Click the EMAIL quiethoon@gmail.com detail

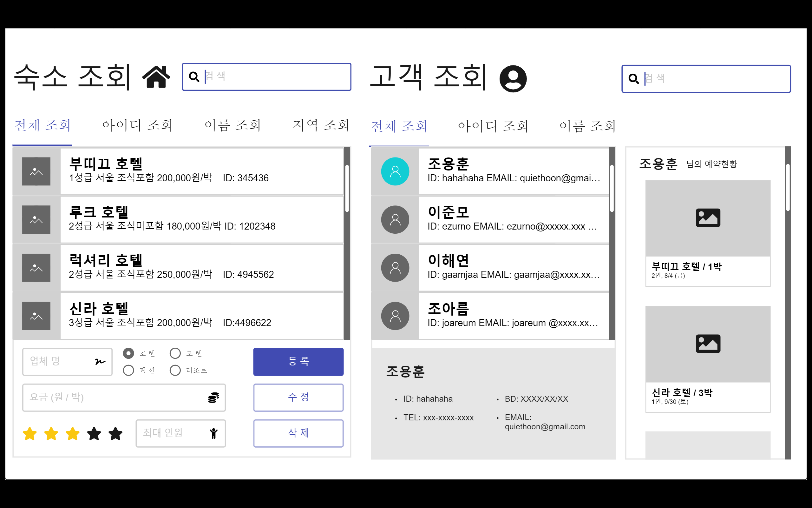point(545,422)
